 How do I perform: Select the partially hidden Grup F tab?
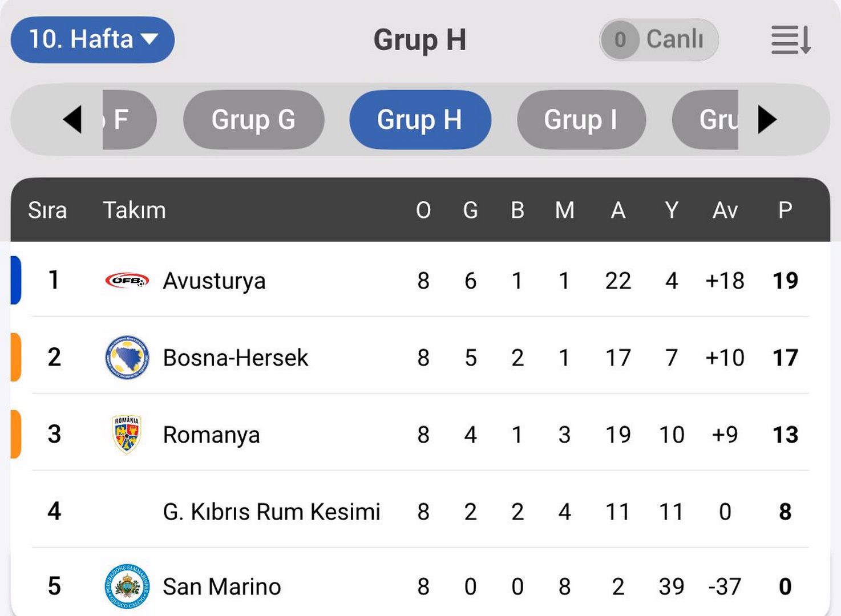[128, 120]
